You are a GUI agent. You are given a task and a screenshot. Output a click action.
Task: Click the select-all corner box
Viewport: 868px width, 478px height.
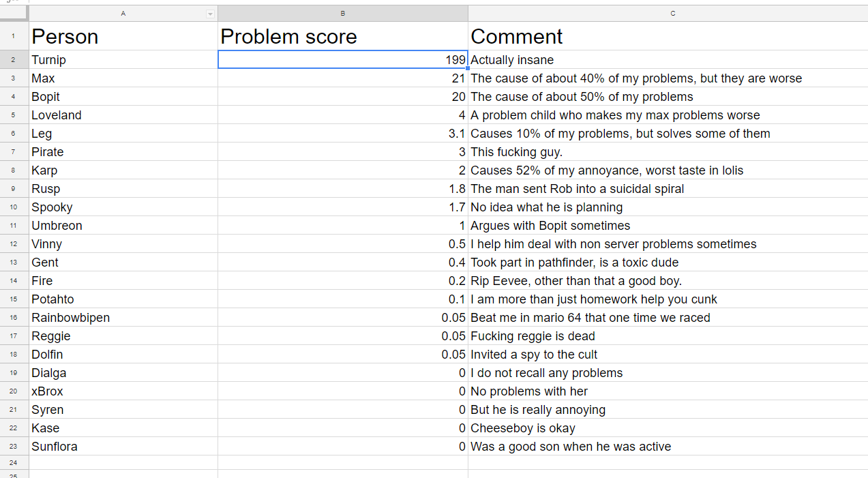[14, 14]
